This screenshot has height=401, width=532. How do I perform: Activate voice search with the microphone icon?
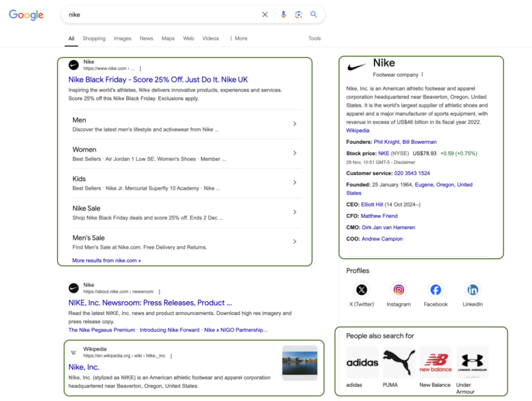point(283,14)
